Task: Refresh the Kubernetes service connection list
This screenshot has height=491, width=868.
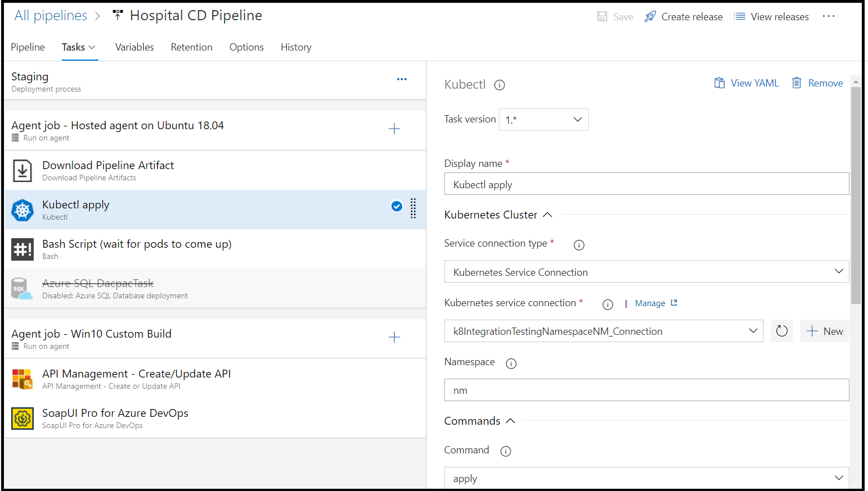Action: pos(781,331)
